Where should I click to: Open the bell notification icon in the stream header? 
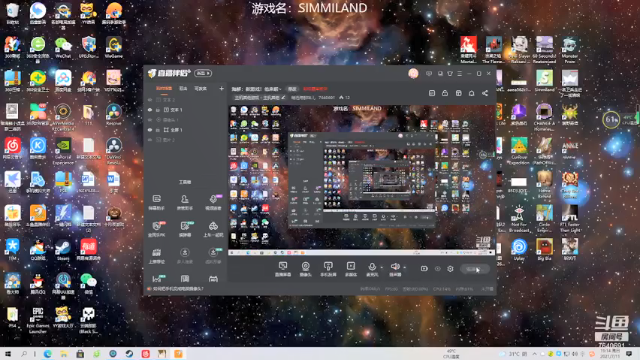471,93
